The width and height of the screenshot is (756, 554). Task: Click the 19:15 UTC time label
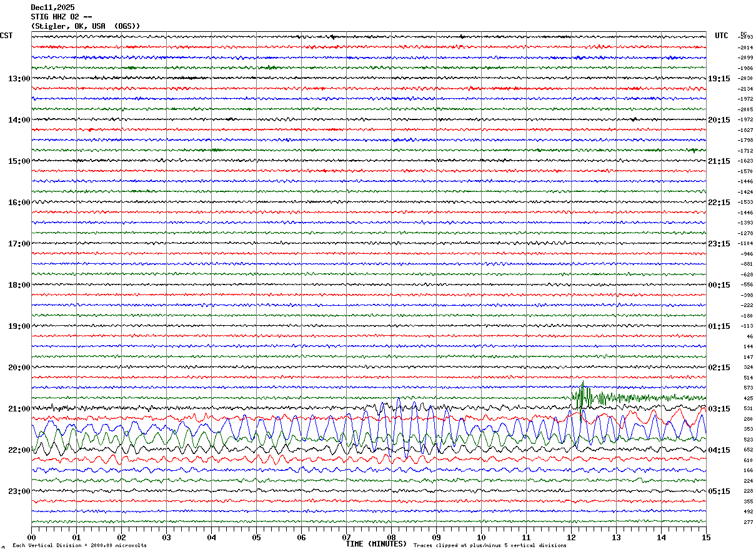coord(719,79)
